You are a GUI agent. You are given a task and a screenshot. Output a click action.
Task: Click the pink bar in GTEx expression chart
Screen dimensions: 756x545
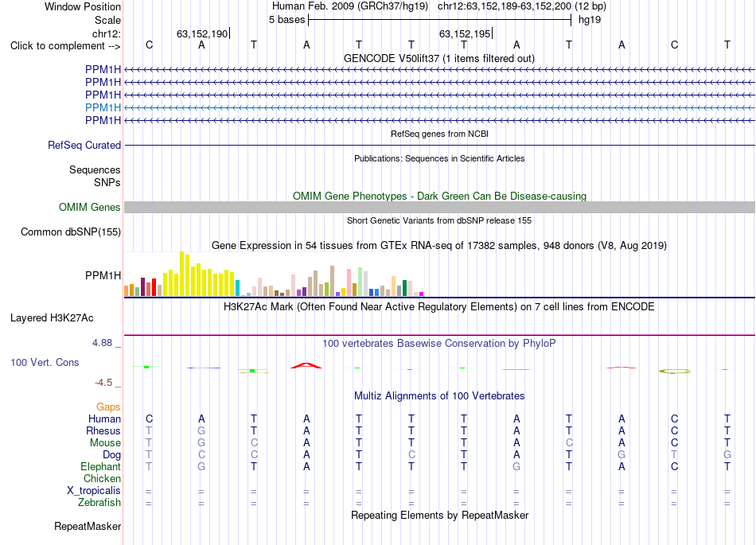coord(349,282)
